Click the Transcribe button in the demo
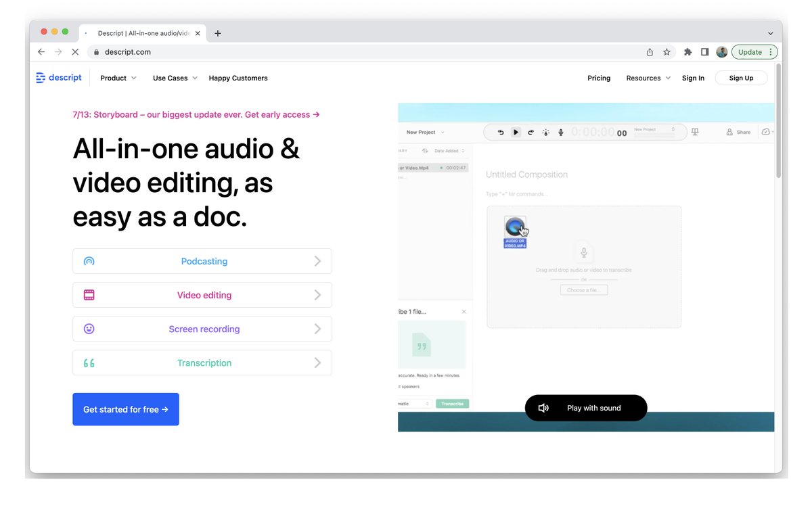 point(452,404)
